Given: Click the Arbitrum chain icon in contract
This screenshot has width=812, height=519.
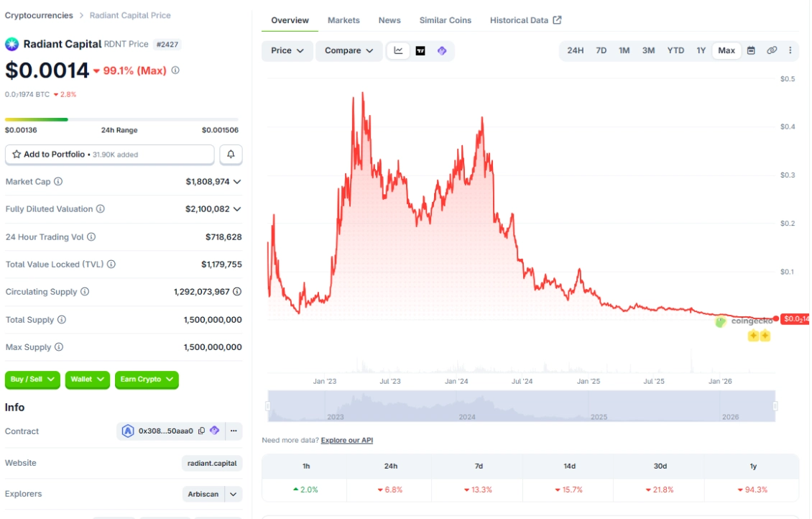Looking at the screenshot, I should tap(128, 431).
